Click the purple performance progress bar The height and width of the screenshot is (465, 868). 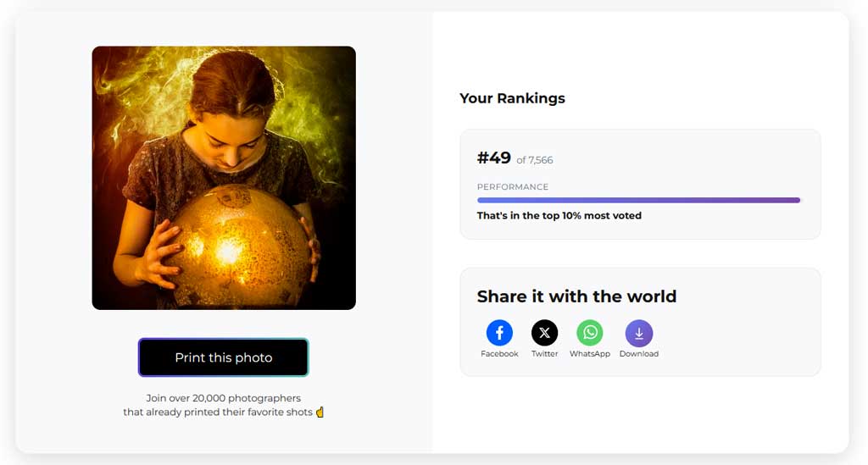point(638,201)
